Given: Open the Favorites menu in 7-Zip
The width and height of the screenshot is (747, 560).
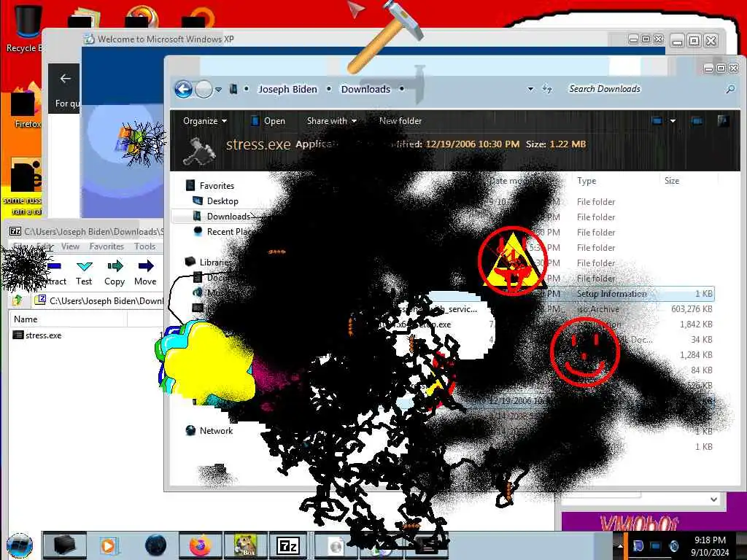Looking at the screenshot, I should 107,246.
